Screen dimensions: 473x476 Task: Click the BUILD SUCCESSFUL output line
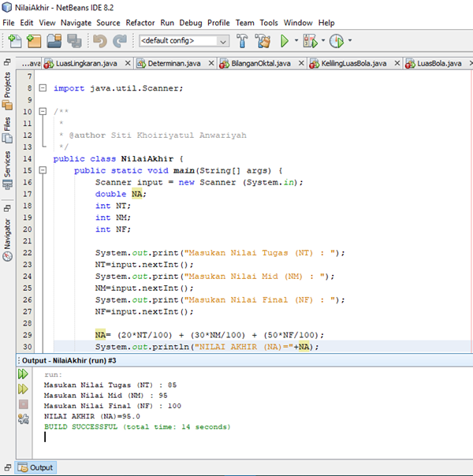[x=137, y=427]
